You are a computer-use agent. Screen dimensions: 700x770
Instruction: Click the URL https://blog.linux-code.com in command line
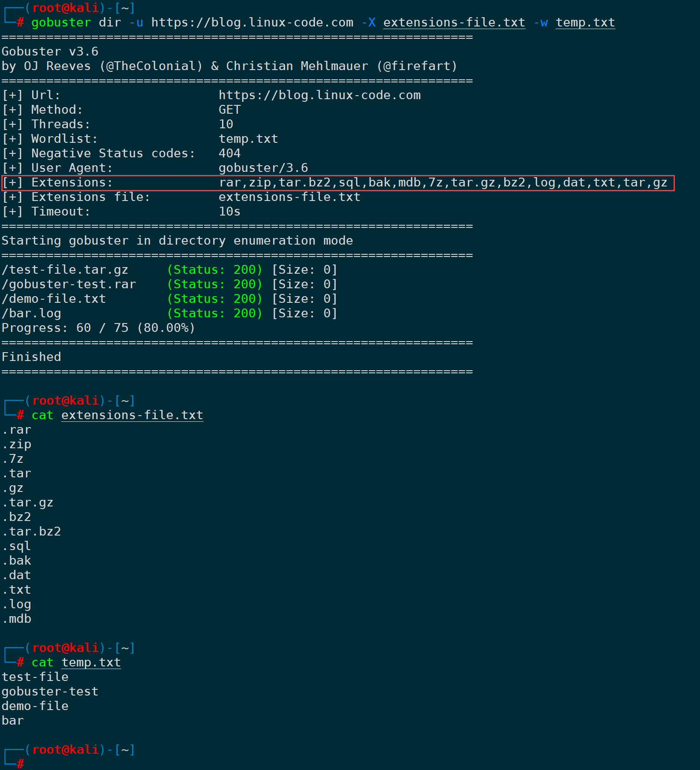coord(252,22)
